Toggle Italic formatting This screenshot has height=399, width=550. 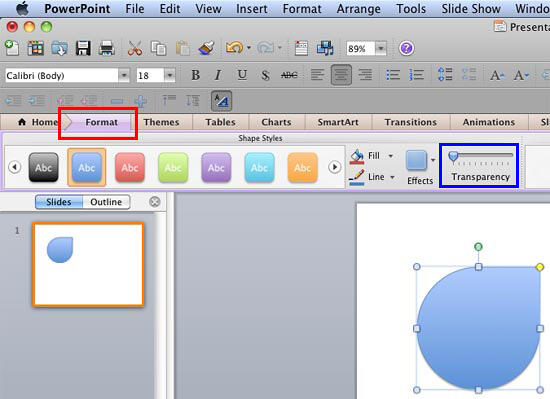coord(218,75)
